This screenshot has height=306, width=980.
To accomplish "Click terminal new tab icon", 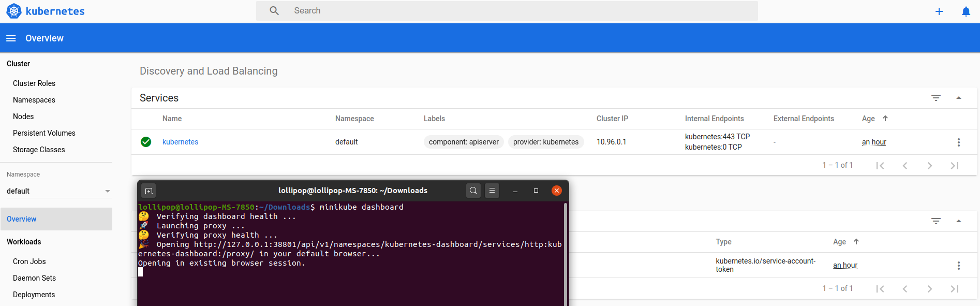I will (x=149, y=191).
